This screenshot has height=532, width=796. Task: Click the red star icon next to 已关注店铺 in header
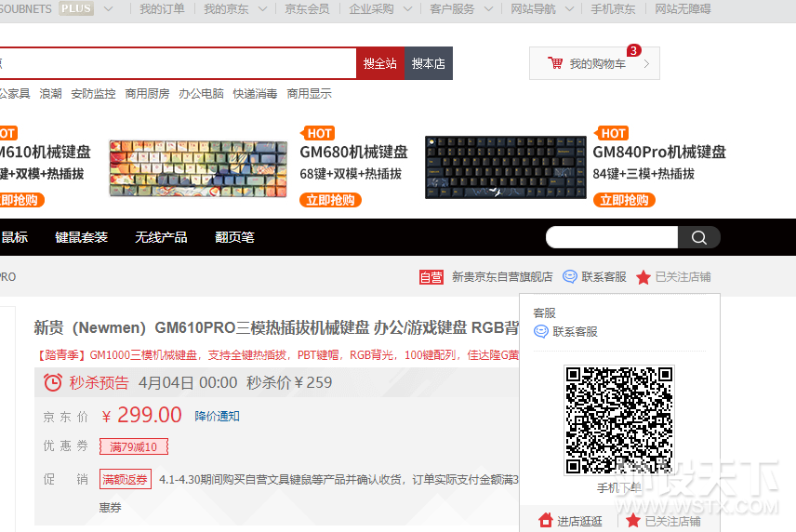click(x=643, y=277)
